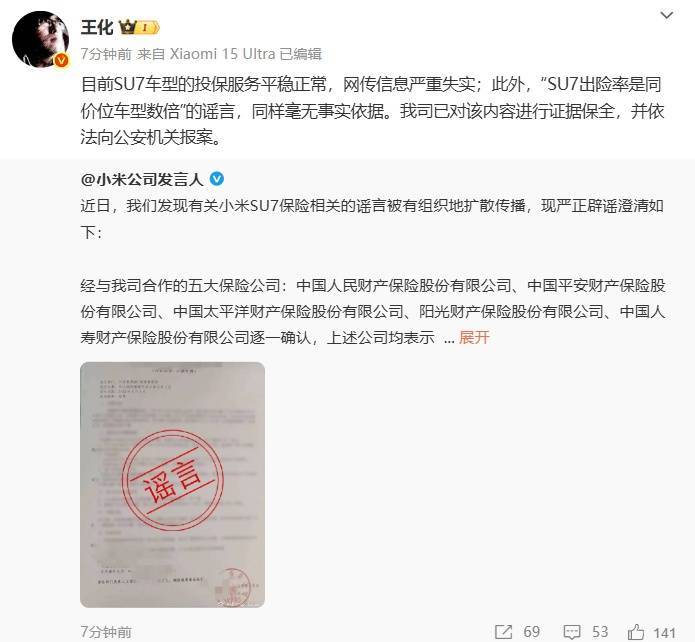This screenshot has height=642, width=695.
Task: Open the comments speech bubble icon
Action: (572, 632)
